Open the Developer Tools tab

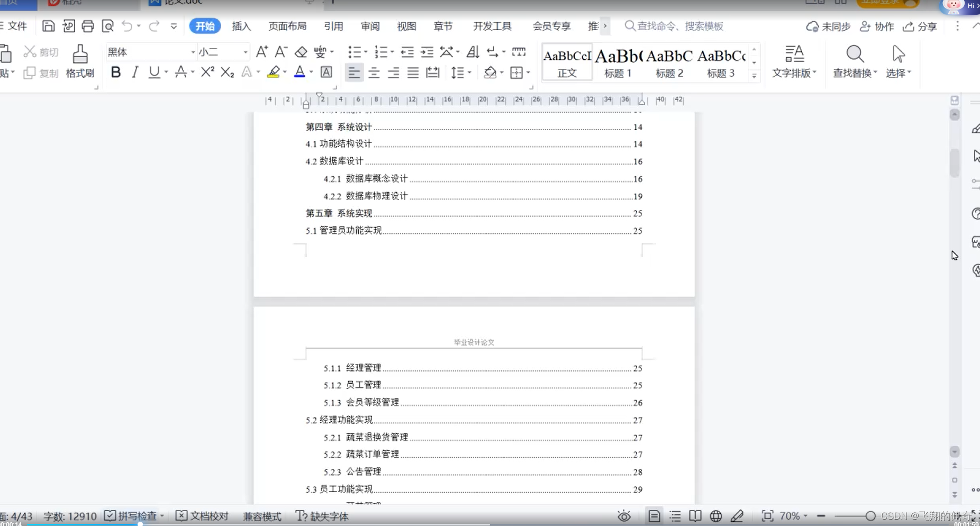tap(492, 26)
